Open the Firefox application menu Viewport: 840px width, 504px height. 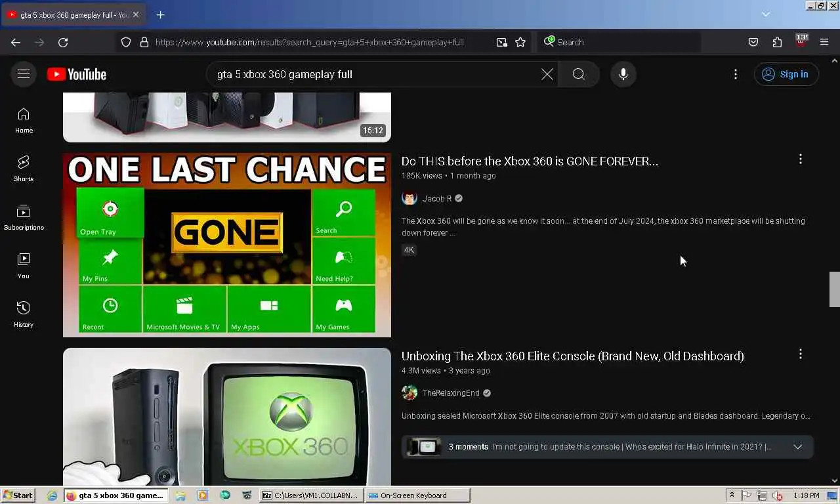(x=824, y=42)
